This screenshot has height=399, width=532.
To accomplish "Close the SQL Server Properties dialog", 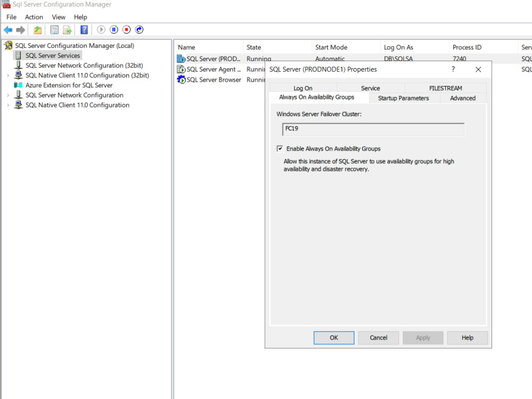I will [478, 69].
